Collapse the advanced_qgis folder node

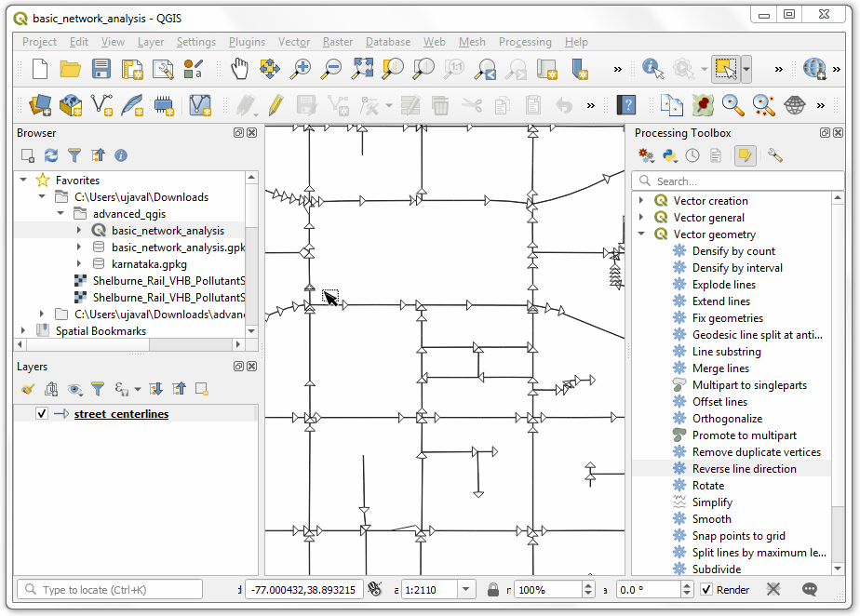tap(60, 213)
